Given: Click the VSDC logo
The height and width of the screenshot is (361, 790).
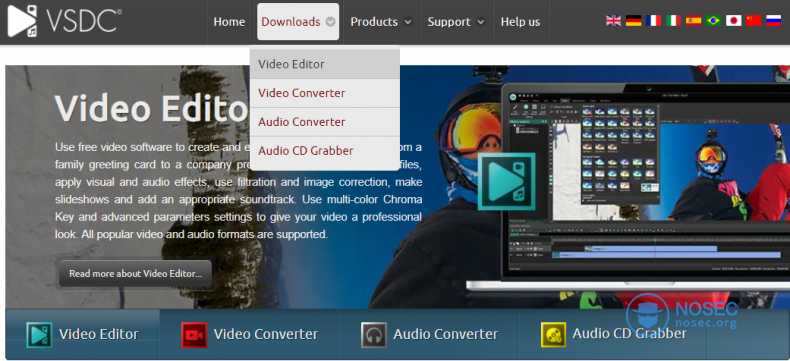Looking at the screenshot, I should coord(64,21).
